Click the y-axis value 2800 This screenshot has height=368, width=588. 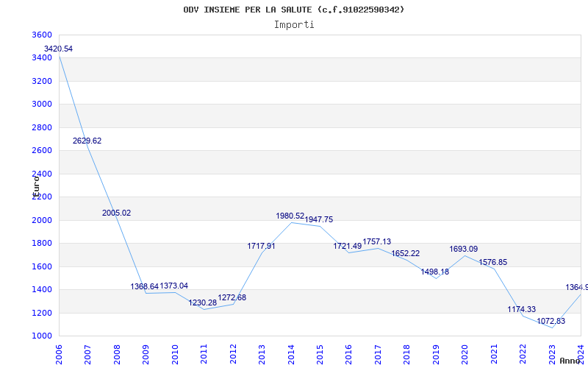tap(40, 127)
